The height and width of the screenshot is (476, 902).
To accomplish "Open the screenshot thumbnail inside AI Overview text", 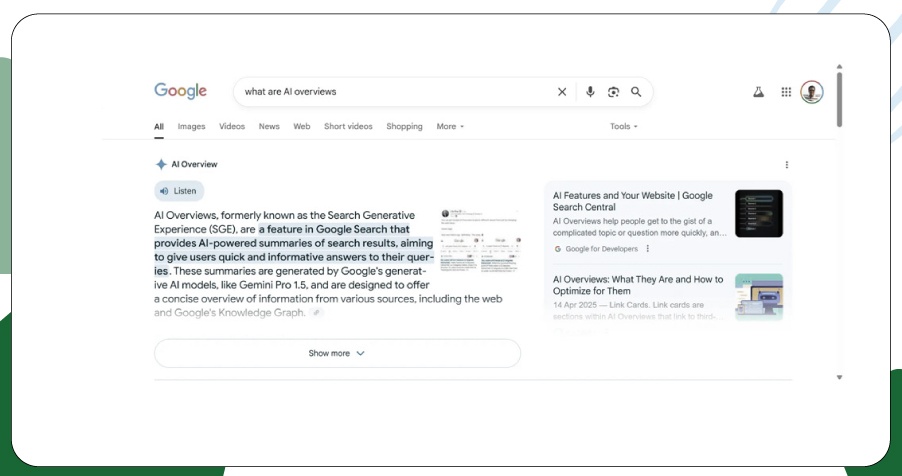I will pos(480,241).
